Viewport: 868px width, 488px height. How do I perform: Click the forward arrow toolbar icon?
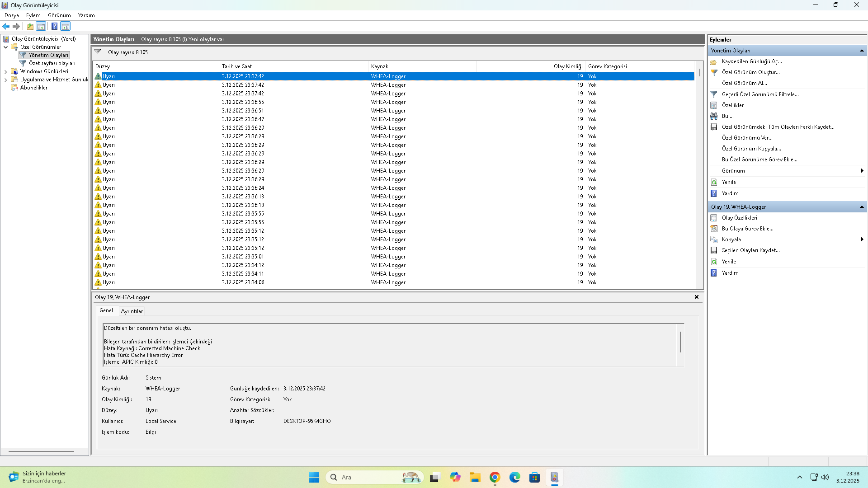pyautogui.click(x=16, y=26)
